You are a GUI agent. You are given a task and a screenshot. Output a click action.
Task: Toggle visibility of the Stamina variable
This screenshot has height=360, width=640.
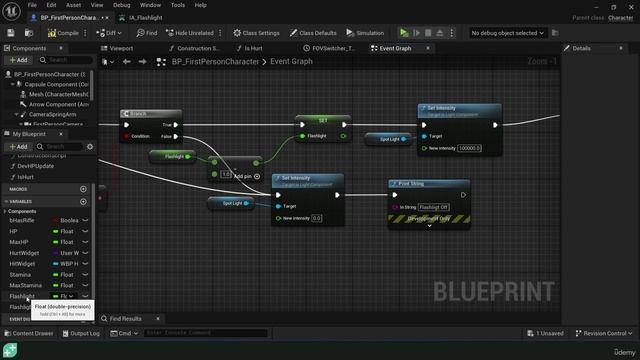85,275
